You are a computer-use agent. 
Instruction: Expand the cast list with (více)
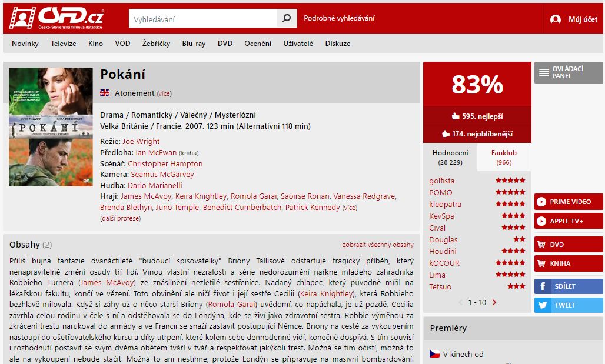click(350, 208)
